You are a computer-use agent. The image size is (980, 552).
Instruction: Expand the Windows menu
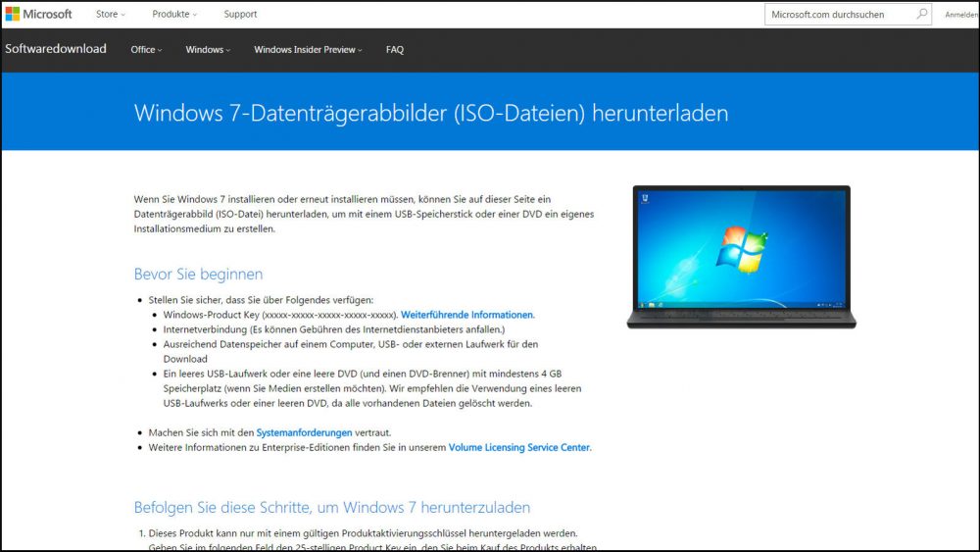(208, 49)
